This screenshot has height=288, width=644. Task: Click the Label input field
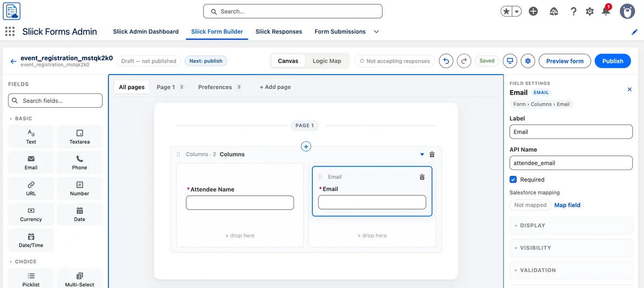tap(571, 132)
